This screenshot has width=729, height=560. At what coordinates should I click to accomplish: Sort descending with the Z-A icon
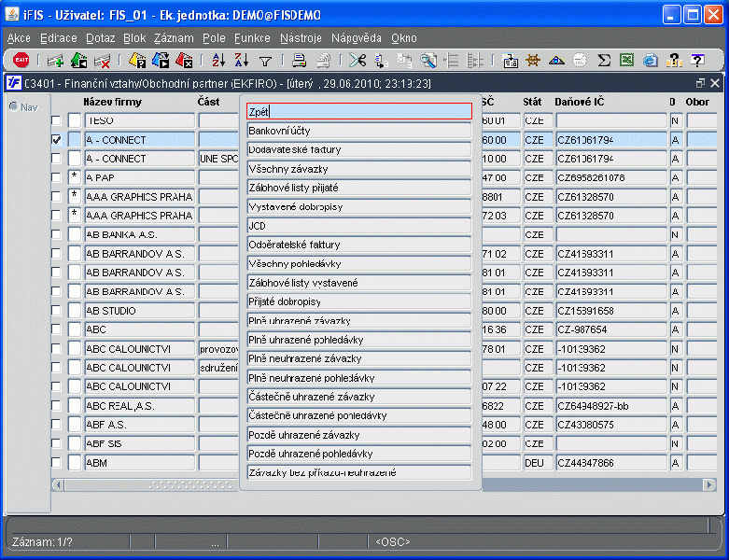coord(242,61)
